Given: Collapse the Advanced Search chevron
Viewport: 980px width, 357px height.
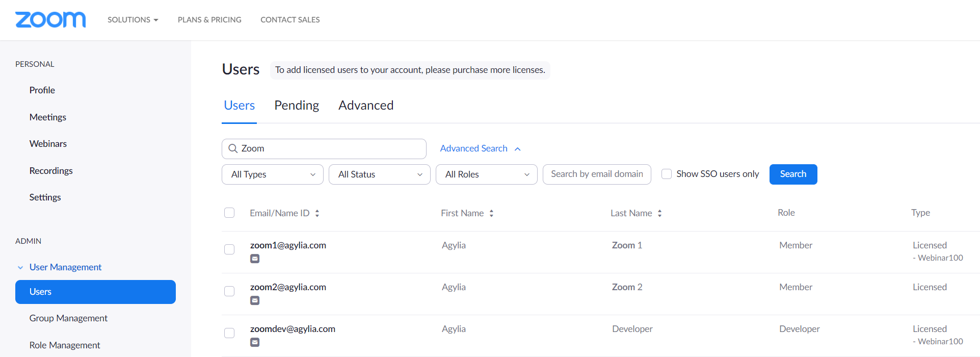Looking at the screenshot, I should pyautogui.click(x=518, y=149).
